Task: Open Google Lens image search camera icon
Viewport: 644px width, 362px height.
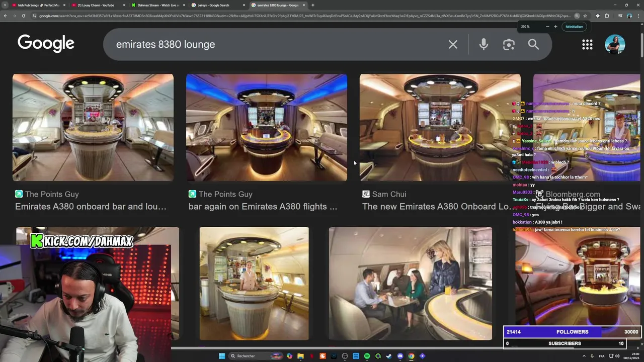Action: (509, 44)
